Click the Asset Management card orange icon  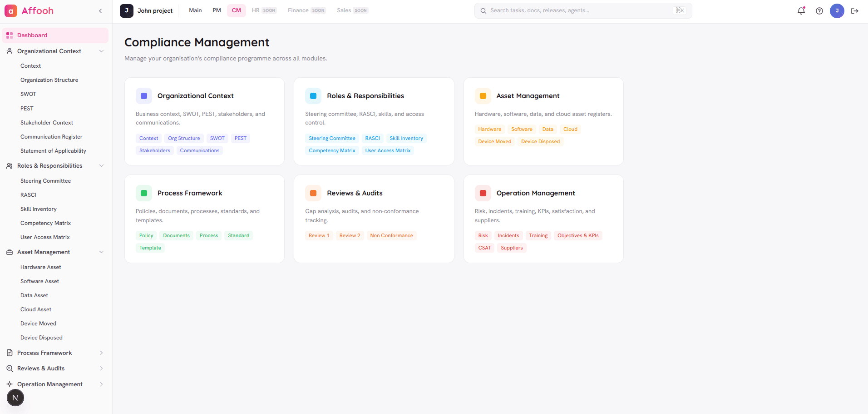coord(483,96)
